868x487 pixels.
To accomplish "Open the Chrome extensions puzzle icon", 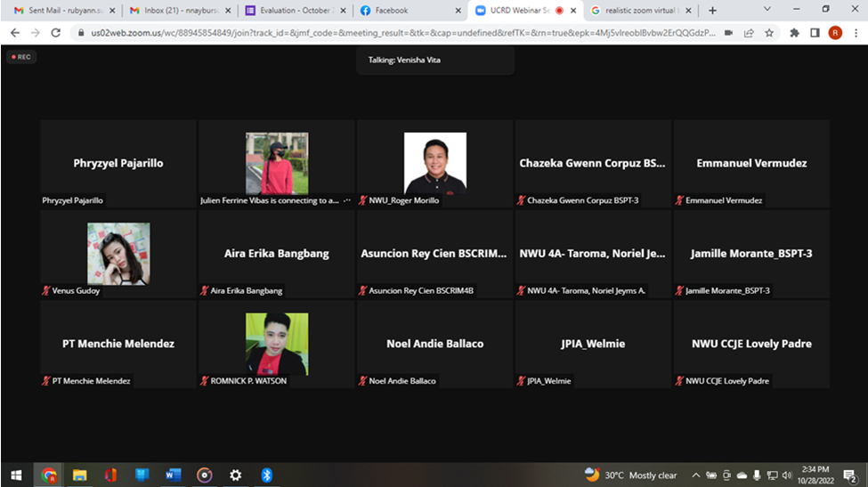I will pos(794,32).
